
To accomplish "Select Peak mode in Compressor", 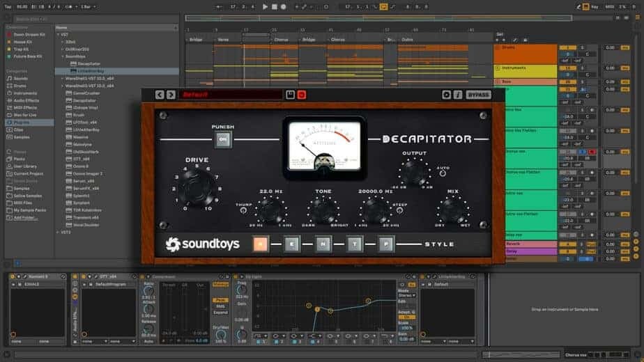I will tap(220, 301).
